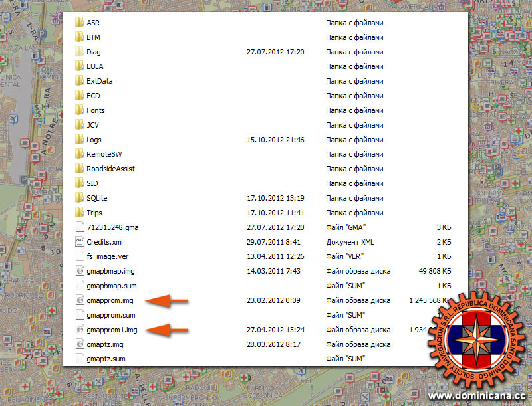Select the ExtData folder name
Viewport: 532px width, 406px height.
pos(99,81)
